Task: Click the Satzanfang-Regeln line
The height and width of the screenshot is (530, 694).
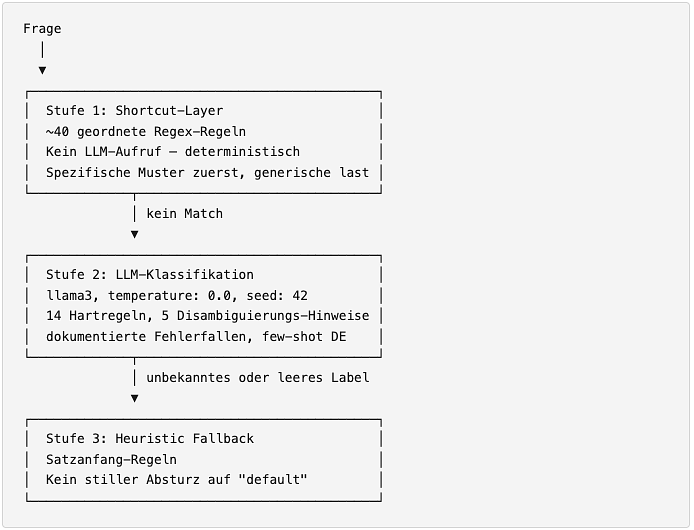Action: 112,460
